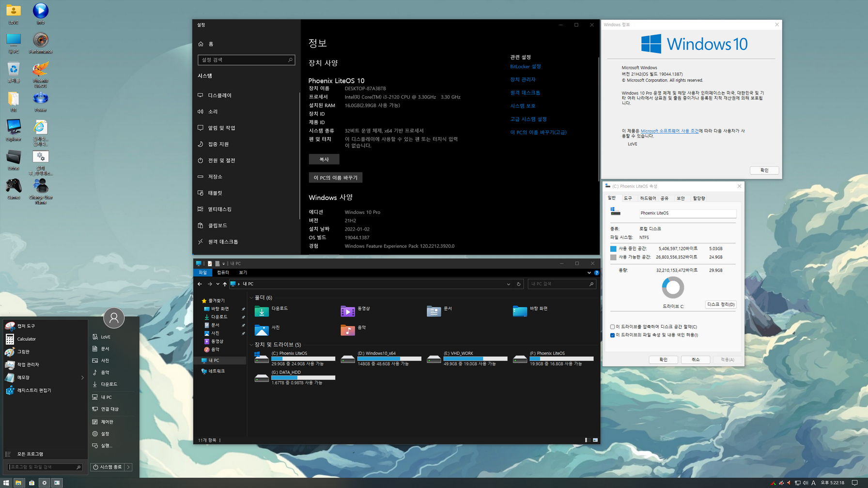Toggle the file indexing checkbox in drive properties
This screenshot has width=868, height=488.
(612, 335)
